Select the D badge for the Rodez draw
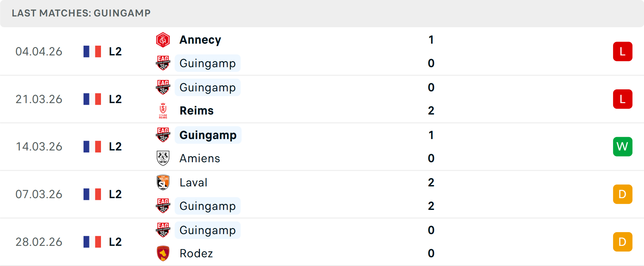 tap(623, 241)
